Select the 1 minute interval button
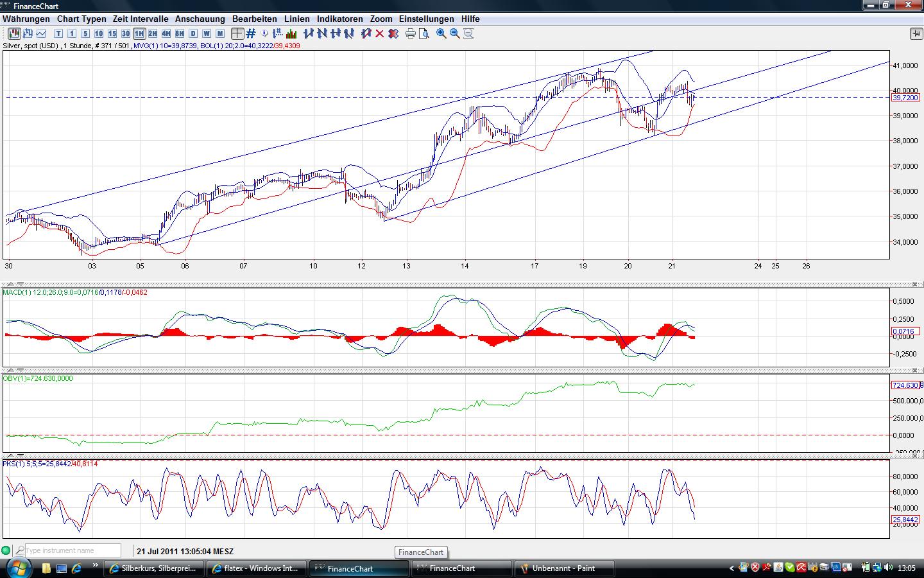Image resolution: width=924 pixels, height=578 pixels. (72, 33)
